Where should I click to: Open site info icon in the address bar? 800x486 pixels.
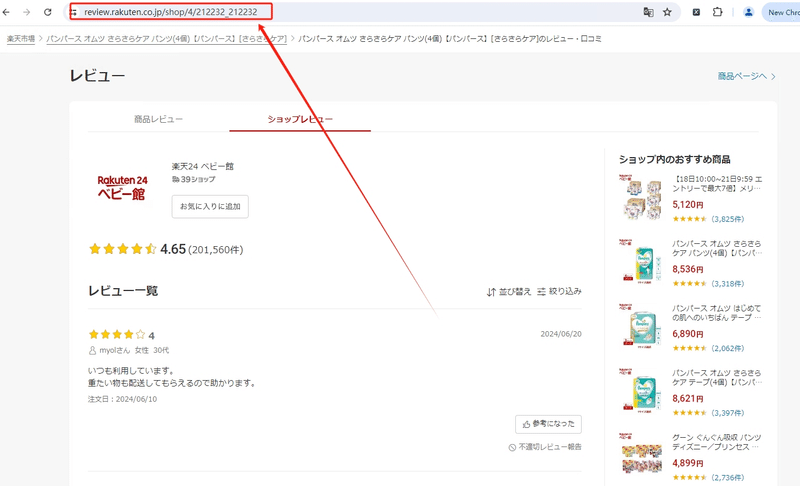click(x=73, y=12)
